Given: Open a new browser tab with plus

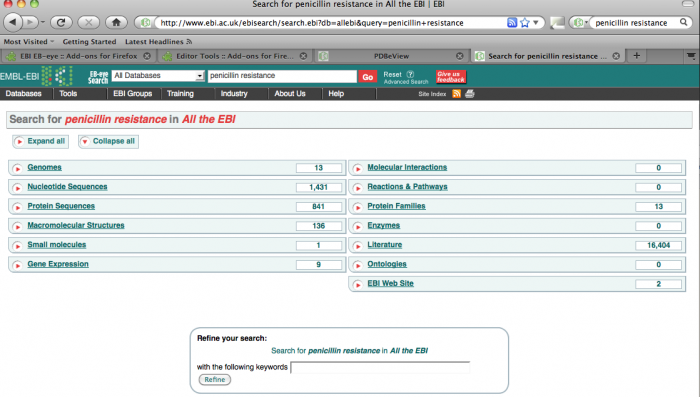Looking at the screenshot, I should 637,56.
